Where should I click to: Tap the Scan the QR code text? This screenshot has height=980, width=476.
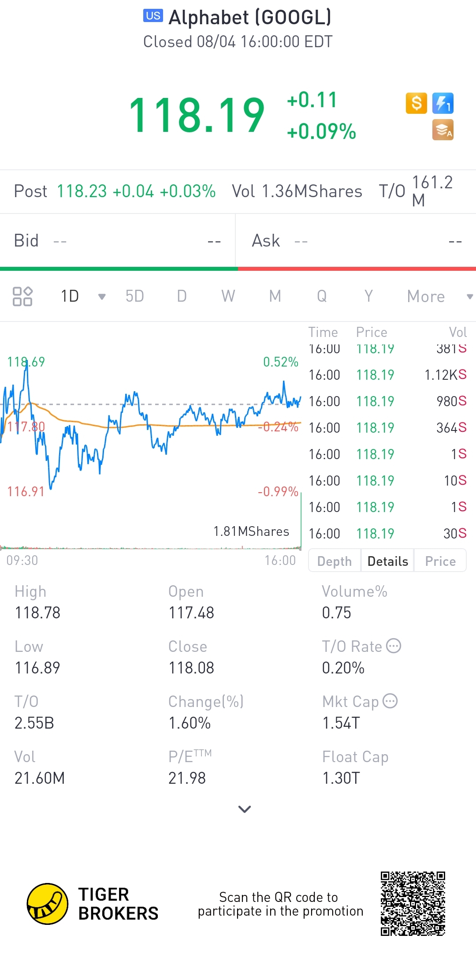click(x=280, y=904)
